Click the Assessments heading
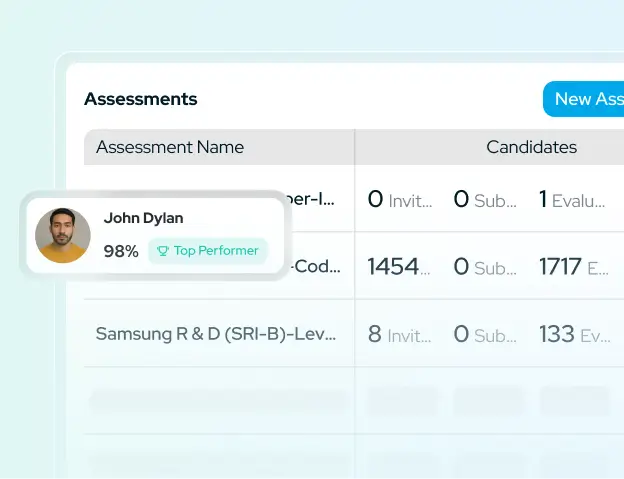624x479 pixels. click(x=140, y=99)
